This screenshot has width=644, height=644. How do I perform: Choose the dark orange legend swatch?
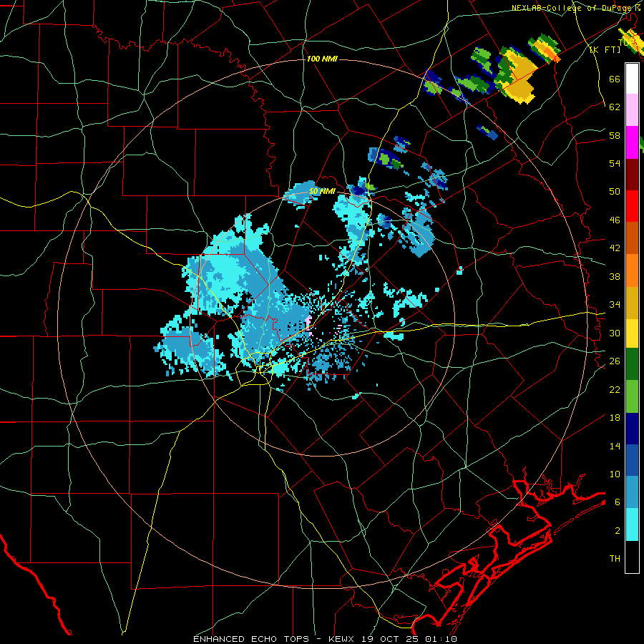pyautogui.click(x=632, y=238)
